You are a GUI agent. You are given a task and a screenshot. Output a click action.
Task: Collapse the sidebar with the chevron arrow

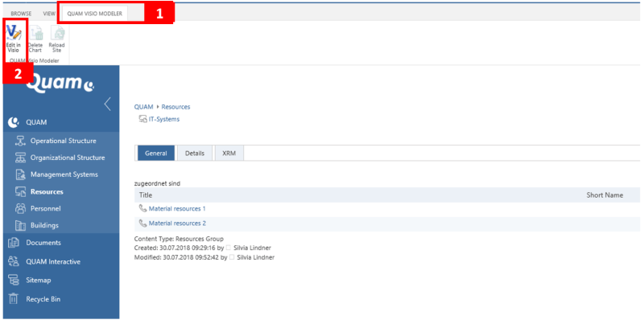[107, 105]
